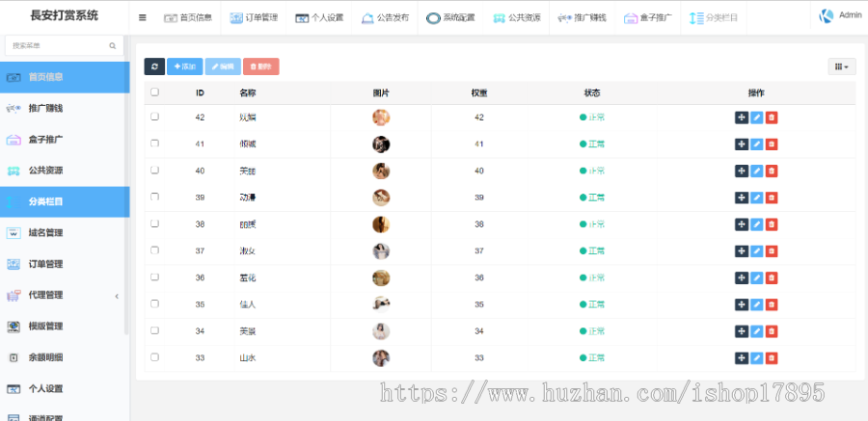Toggle the select-all checkbox in table header

pyautogui.click(x=154, y=93)
